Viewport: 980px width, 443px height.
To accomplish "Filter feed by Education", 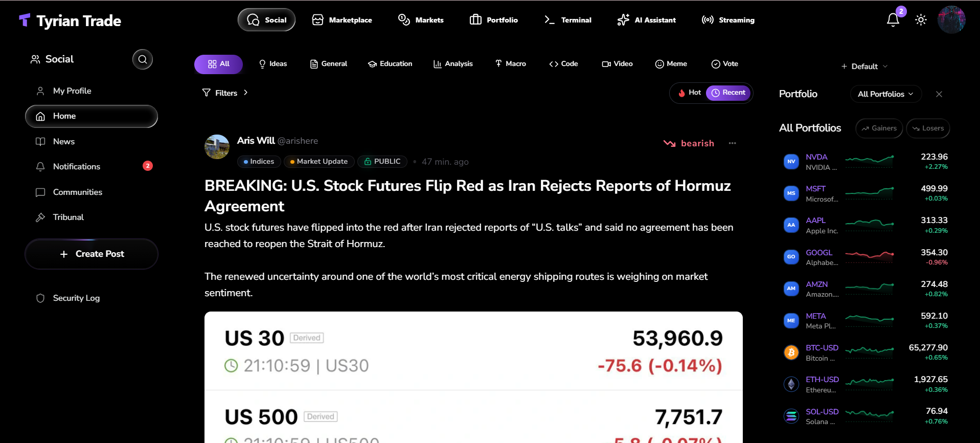I will click(390, 64).
